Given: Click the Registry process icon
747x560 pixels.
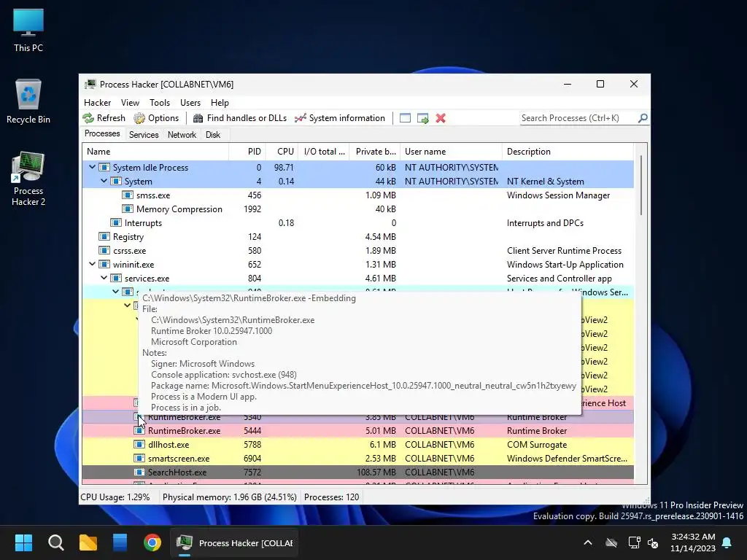Looking at the screenshot, I should tap(104, 236).
